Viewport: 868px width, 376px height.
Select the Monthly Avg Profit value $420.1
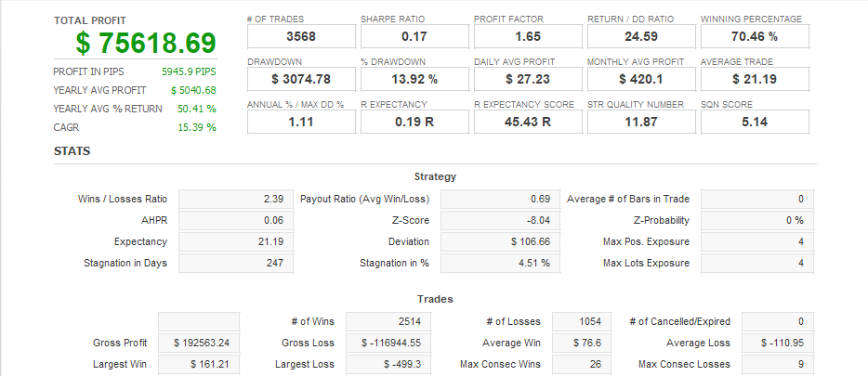point(641,79)
